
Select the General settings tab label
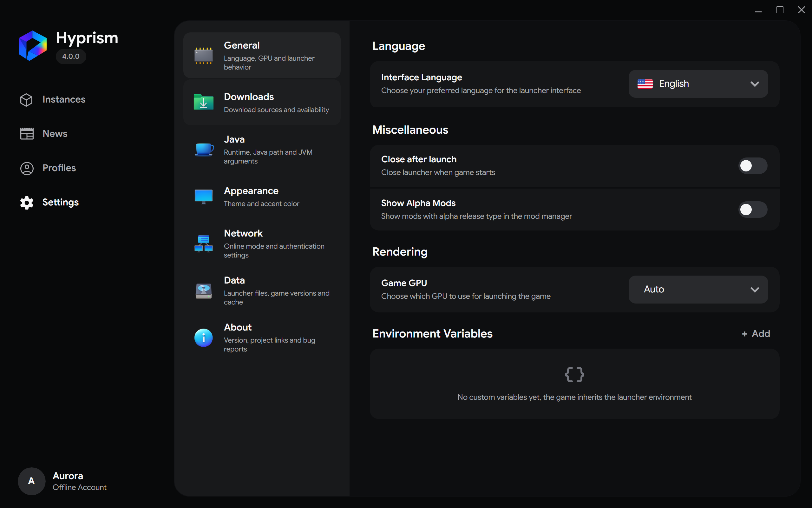(242, 45)
